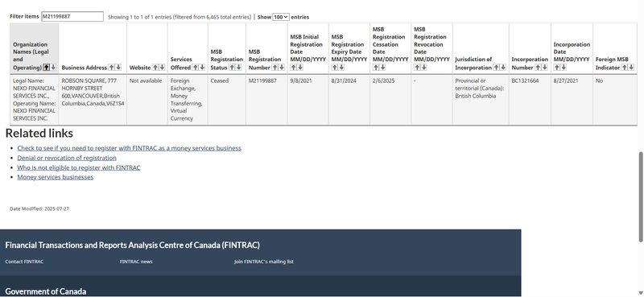Select the M21199887 registration number cell
Screen dimensions: 644x297
[266, 100]
